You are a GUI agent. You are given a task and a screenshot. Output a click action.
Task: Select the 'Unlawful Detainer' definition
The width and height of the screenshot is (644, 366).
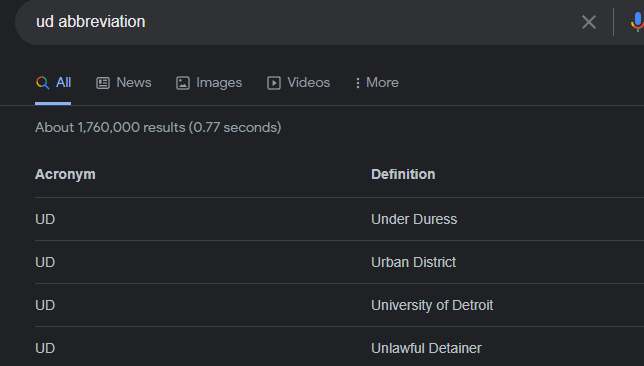point(426,348)
